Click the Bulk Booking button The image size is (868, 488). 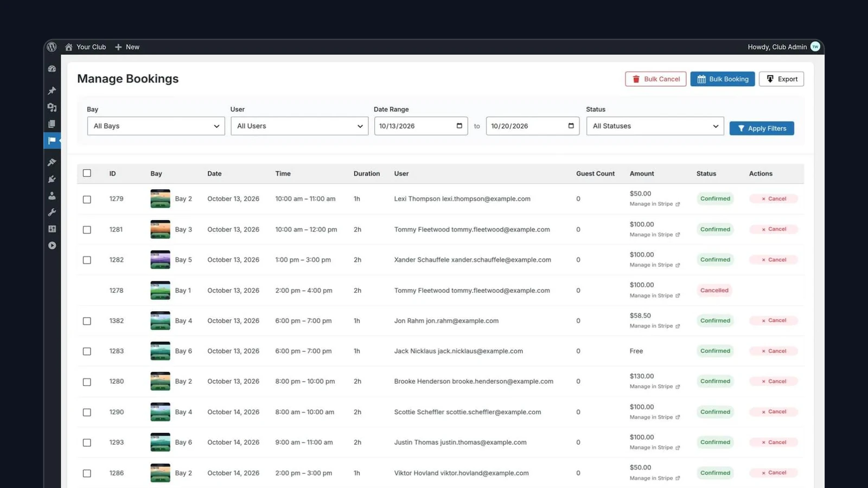click(722, 79)
